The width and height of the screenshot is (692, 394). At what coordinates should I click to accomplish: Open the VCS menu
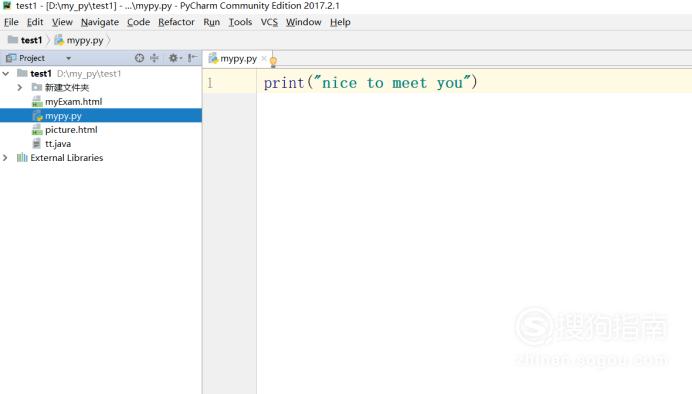tap(269, 22)
